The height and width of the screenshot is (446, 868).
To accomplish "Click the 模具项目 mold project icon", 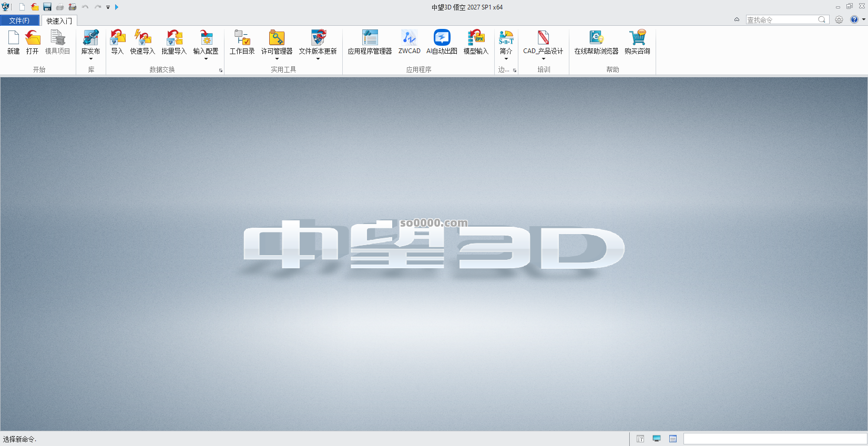I will (57, 38).
